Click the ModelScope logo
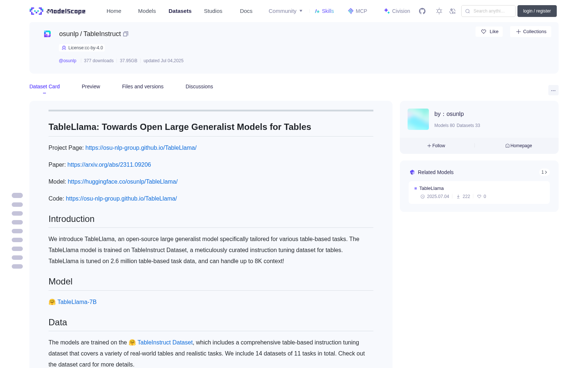Viewport: 588px width, 368px height. [x=58, y=11]
